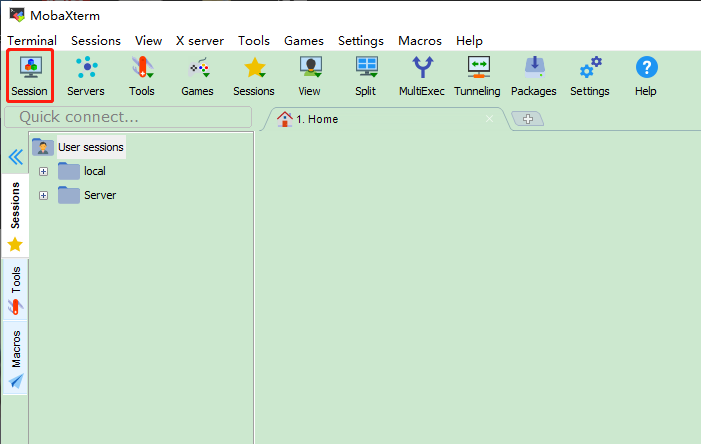Expand the Server sessions folder
This screenshot has height=444, width=701.
tap(44, 195)
